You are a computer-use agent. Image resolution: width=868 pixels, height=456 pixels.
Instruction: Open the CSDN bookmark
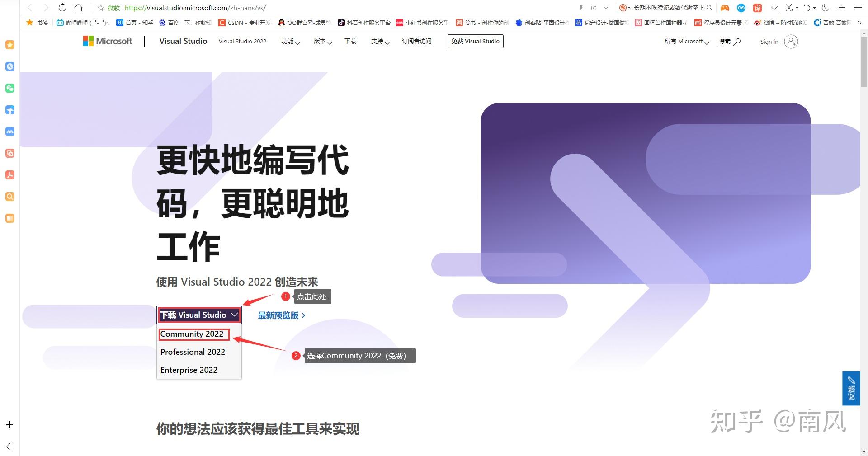coord(245,23)
